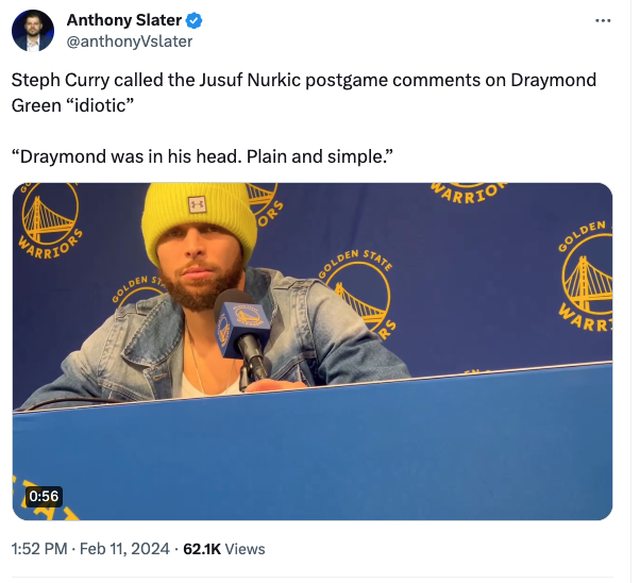Click the word Views below the video
This screenshot has height=583, width=640.
[246, 549]
